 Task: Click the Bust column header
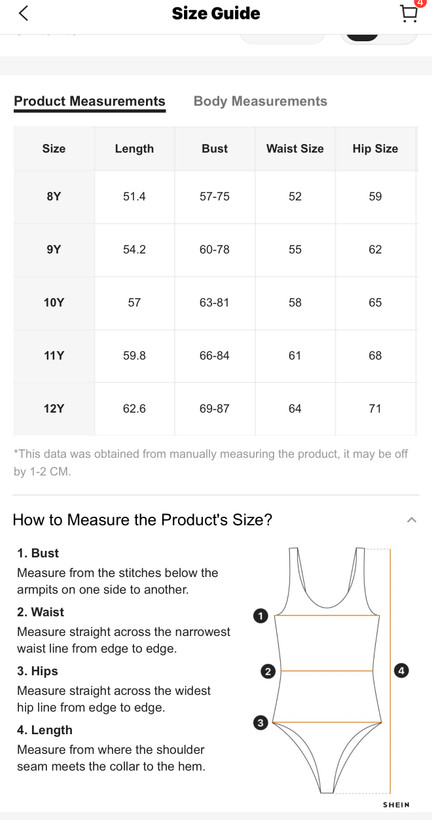pos(214,149)
